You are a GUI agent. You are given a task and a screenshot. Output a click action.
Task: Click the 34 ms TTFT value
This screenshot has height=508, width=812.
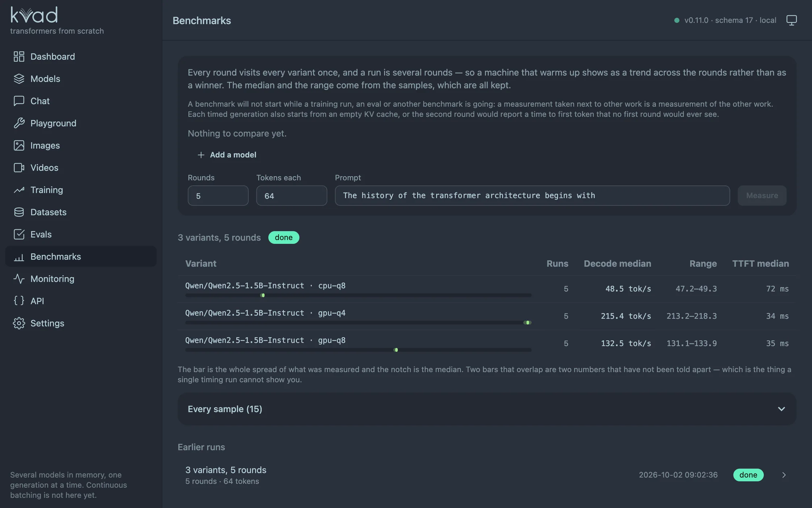point(777,316)
